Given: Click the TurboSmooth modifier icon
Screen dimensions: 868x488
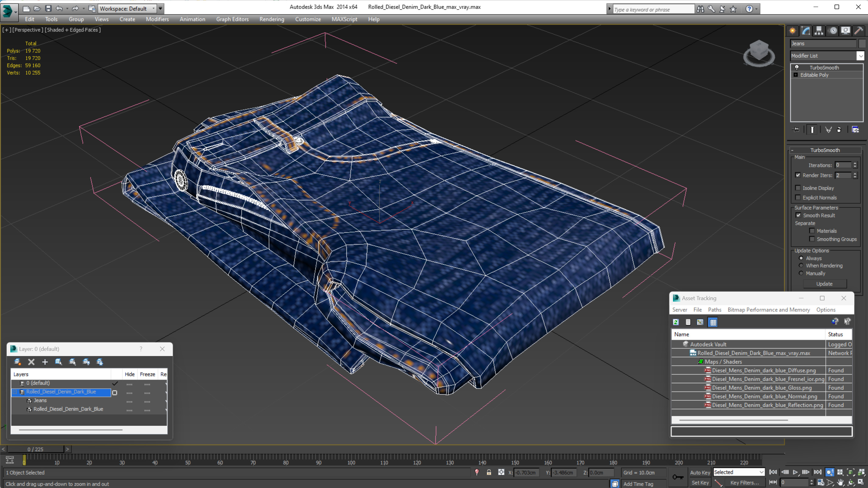Looking at the screenshot, I should click(x=797, y=67).
